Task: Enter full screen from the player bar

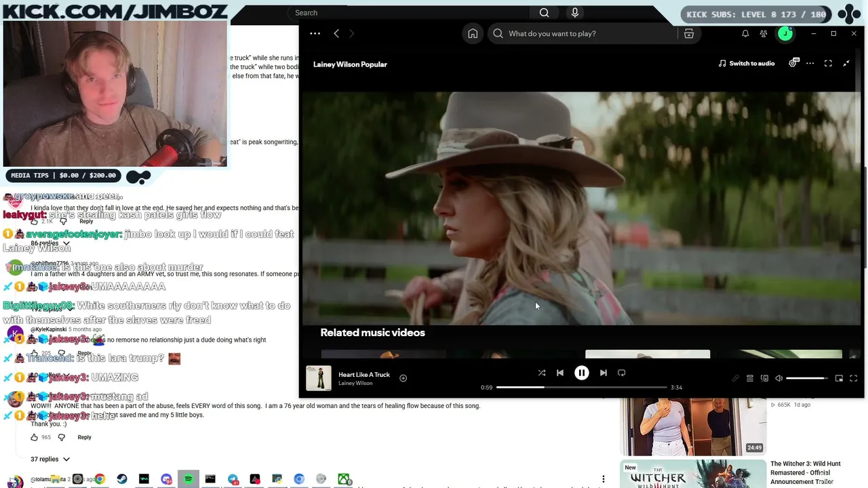Action: [x=853, y=378]
